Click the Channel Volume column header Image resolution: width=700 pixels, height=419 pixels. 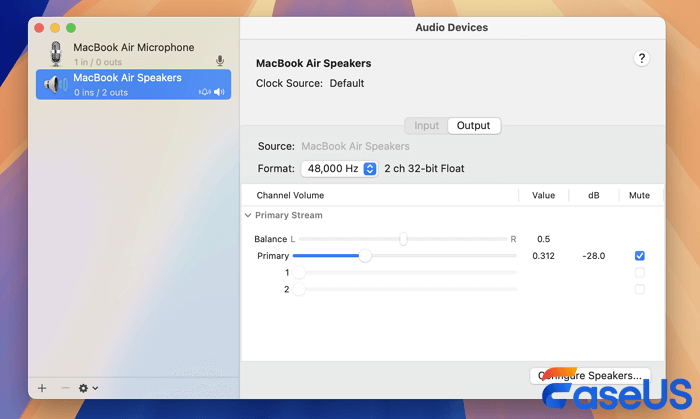coord(290,195)
